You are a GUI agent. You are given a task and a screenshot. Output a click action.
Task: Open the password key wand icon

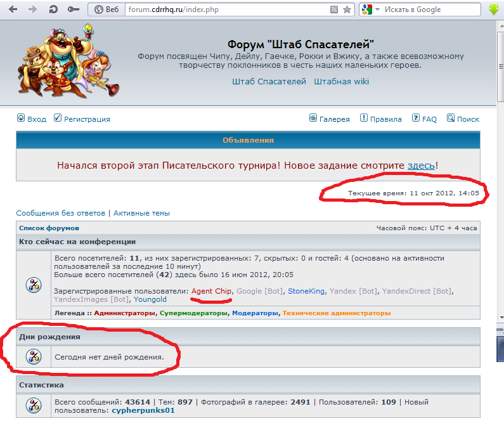click(74, 10)
